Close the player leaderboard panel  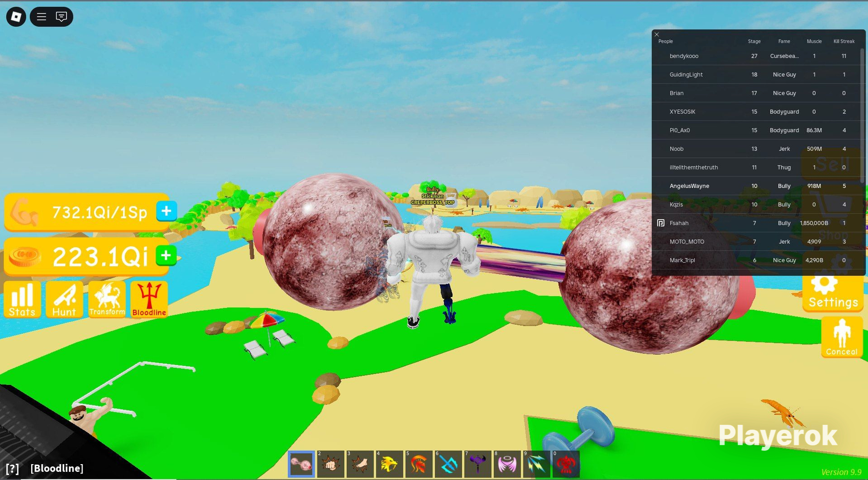[657, 35]
